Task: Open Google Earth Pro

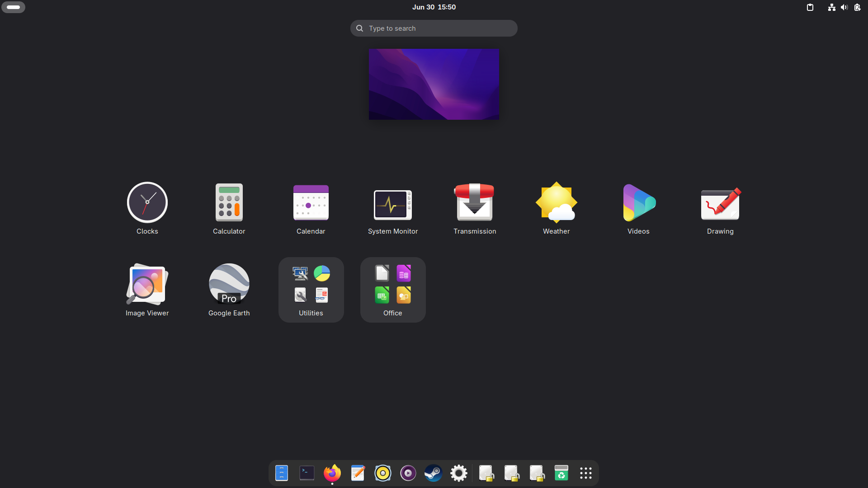Action: 229,290
